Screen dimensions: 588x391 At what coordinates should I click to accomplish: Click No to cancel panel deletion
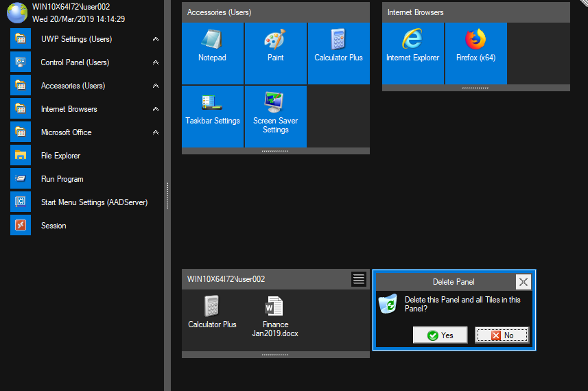coord(502,335)
